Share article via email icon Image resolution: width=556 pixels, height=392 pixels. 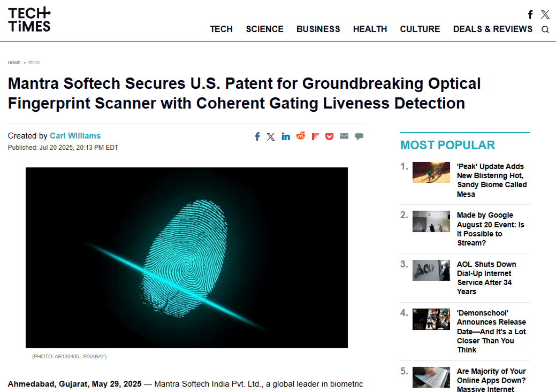(344, 136)
